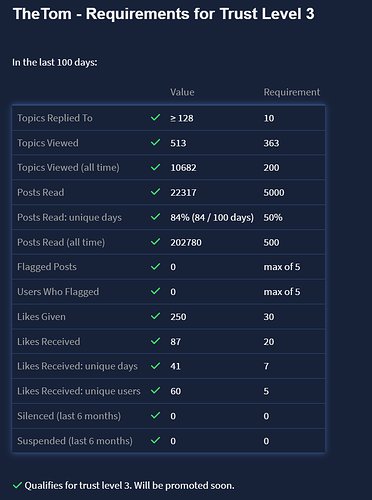The height and width of the screenshot is (500, 372).
Task: Click checkmark in Flagged Posts row
Action: pos(155,266)
